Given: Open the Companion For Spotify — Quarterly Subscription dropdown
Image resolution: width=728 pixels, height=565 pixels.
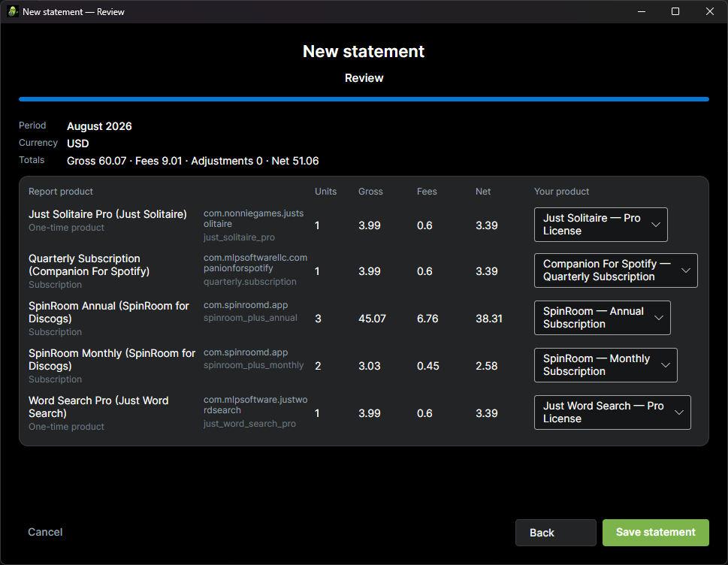Looking at the screenshot, I should [615, 270].
